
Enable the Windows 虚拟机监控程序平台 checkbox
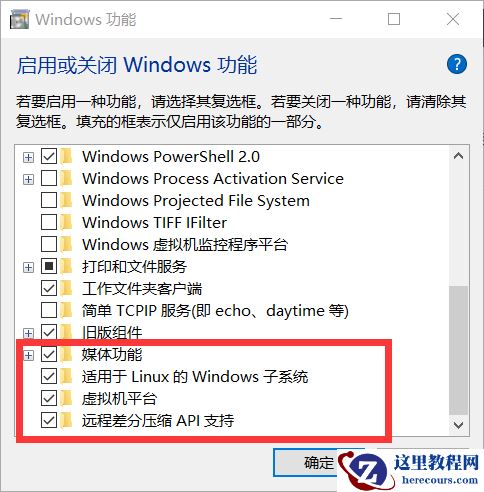pos(49,244)
